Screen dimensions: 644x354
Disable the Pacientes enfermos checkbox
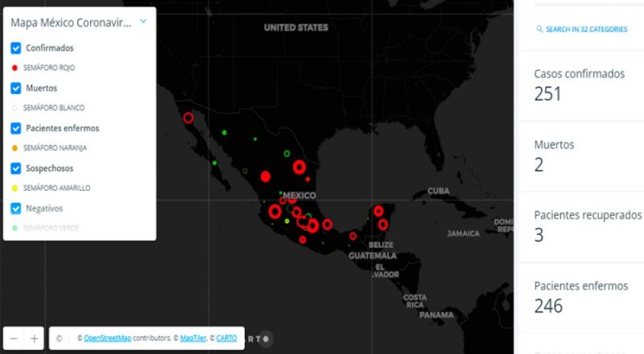pyautogui.click(x=16, y=128)
